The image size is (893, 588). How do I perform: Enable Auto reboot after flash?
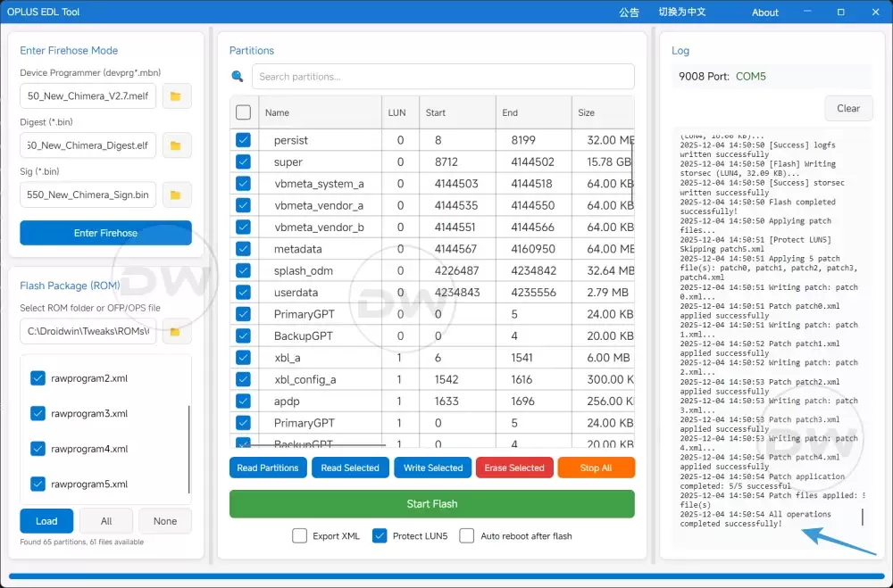pyautogui.click(x=464, y=536)
